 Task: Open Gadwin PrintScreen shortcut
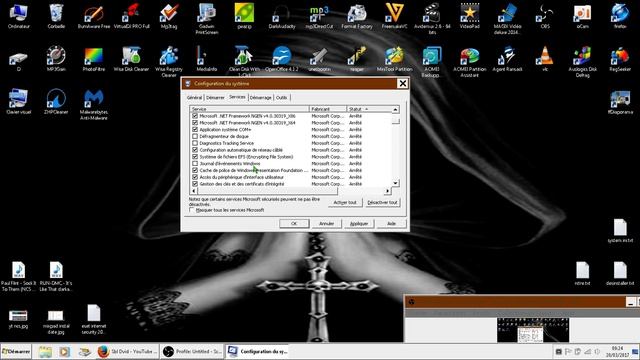pyautogui.click(x=207, y=18)
